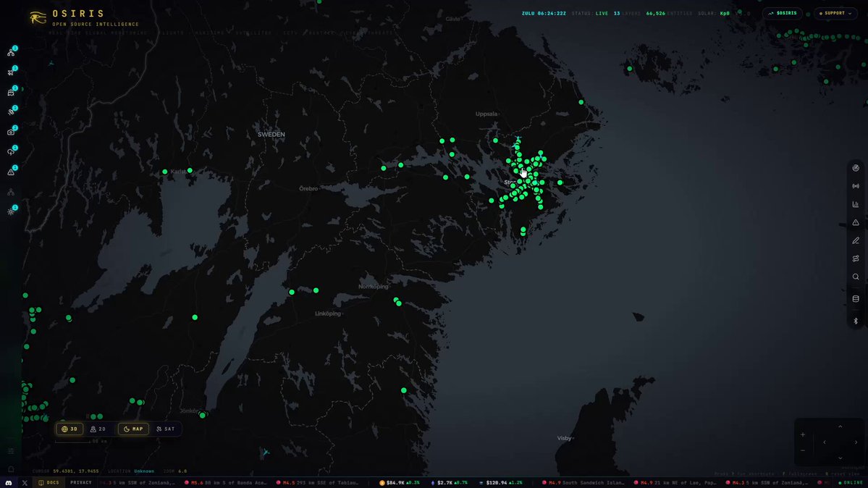This screenshot has height=488, width=868.
Task: Open the database panel icon
Action: pyautogui.click(x=856, y=299)
